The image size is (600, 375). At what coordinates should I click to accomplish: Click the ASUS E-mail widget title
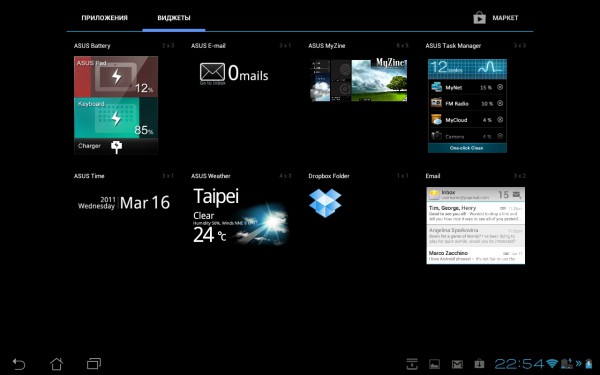pyautogui.click(x=208, y=46)
